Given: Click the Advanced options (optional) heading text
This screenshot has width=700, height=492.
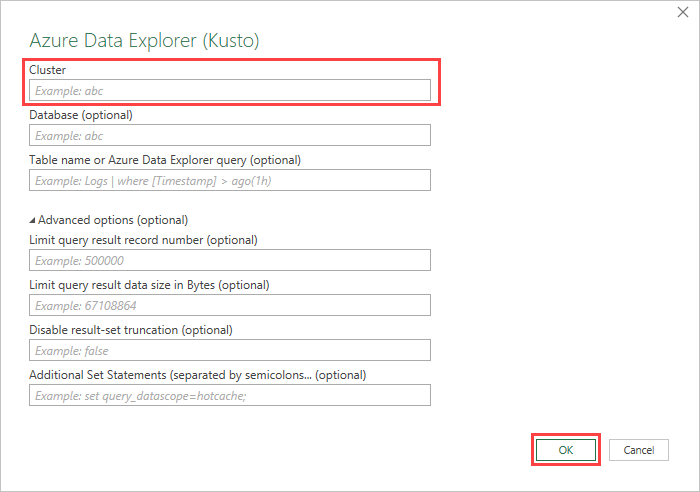Looking at the screenshot, I should pyautogui.click(x=113, y=220).
